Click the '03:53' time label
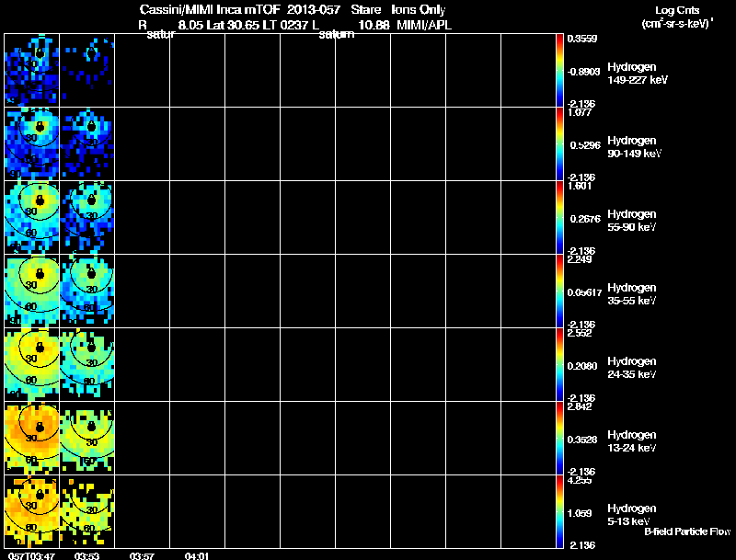This screenshot has width=736, height=560. coord(86,556)
